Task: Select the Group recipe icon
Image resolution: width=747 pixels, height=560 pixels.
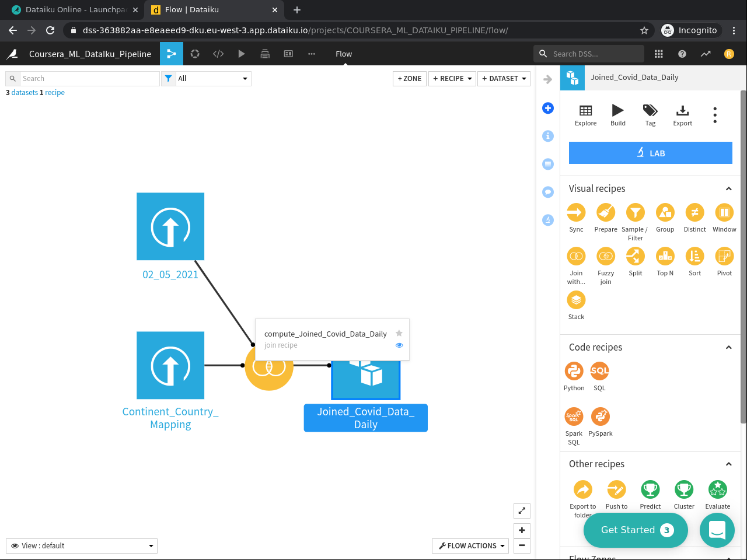Action: tap(665, 212)
